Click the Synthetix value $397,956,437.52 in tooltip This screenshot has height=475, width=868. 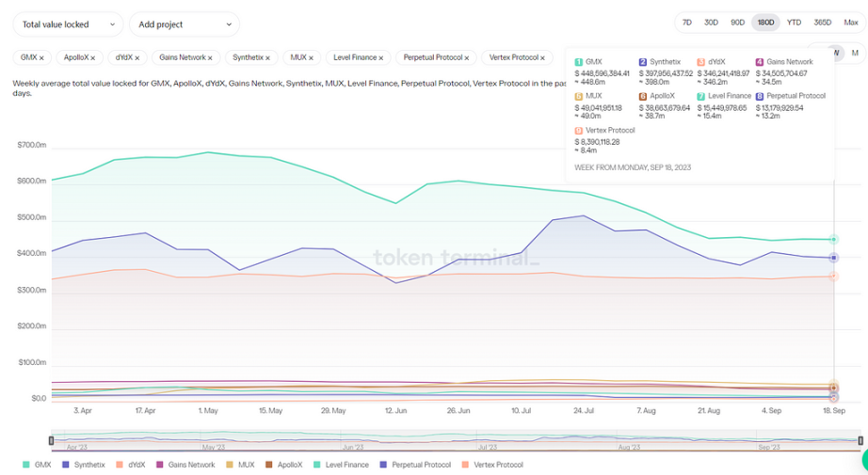click(x=666, y=73)
